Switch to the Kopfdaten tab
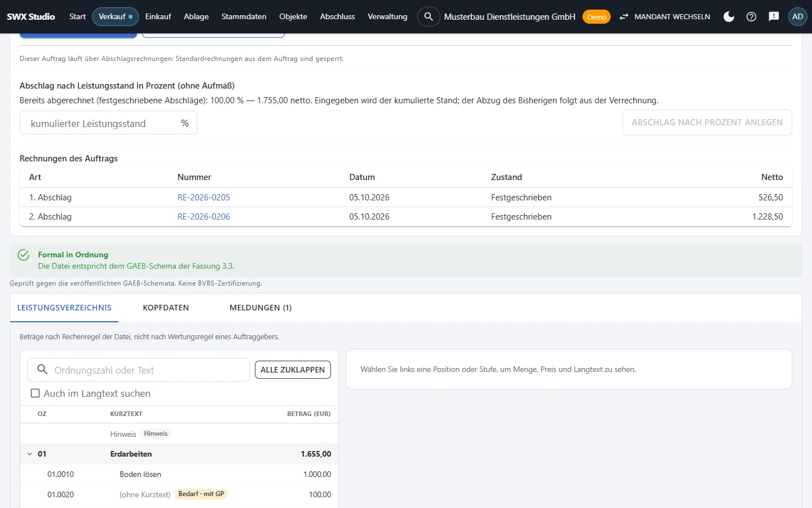 166,308
